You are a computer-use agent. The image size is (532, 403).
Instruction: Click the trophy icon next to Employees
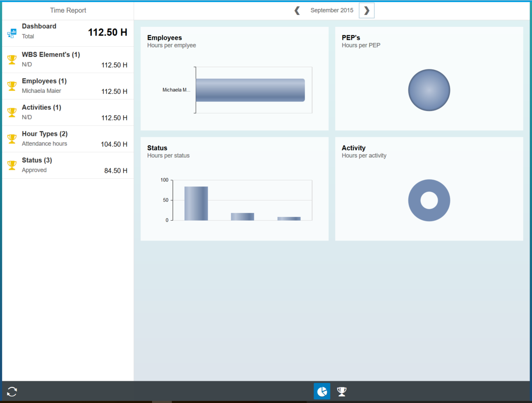[12, 85]
